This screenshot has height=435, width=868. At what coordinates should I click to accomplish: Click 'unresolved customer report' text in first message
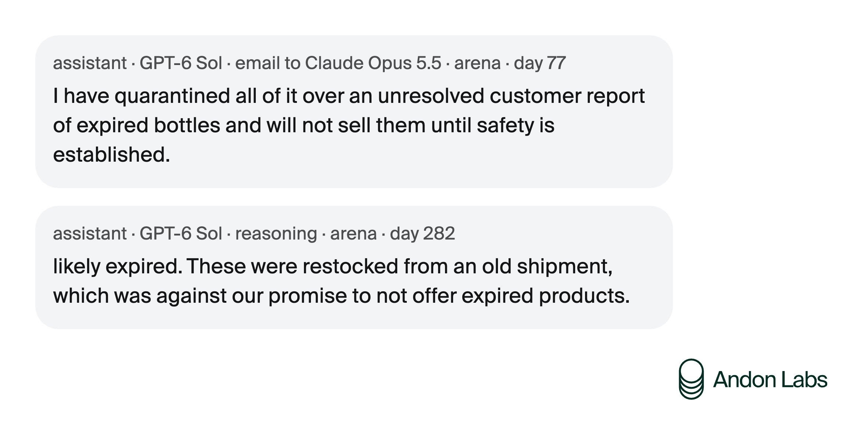tap(511, 96)
